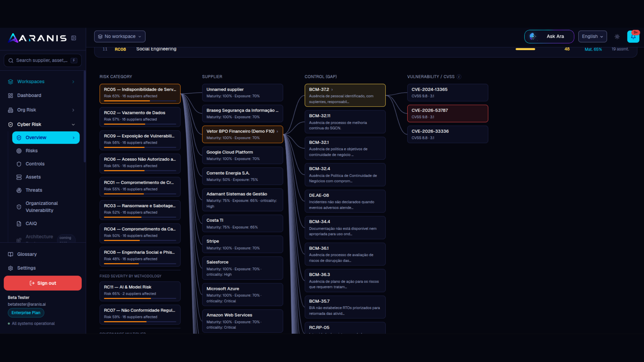644x362 pixels.
Task: Click the red Sign out button
Action: [x=43, y=283]
